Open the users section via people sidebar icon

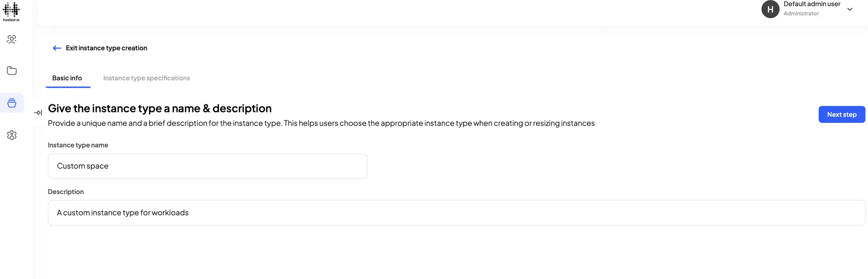[x=11, y=39]
